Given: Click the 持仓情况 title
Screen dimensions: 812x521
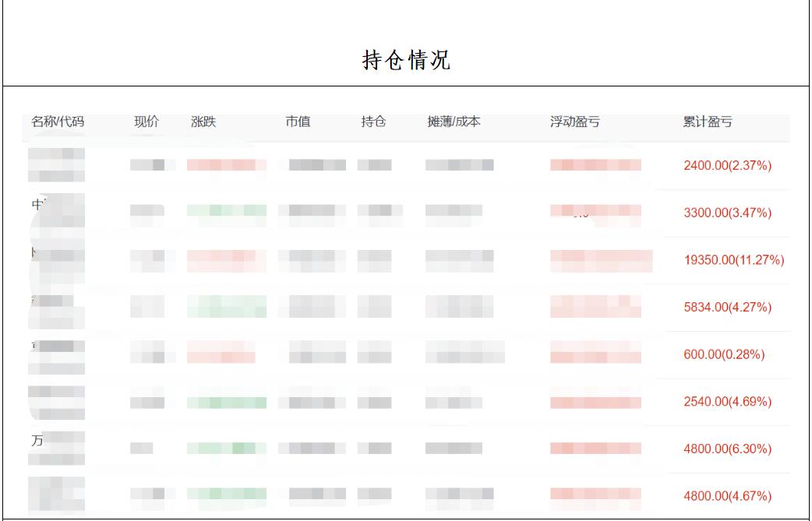Looking at the screenshot, I should pyautogui.click(x=404, y=56).
